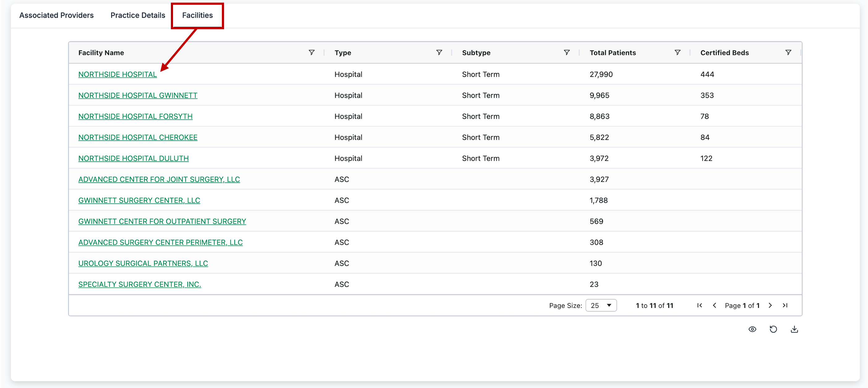Go to the last page
Screen dimensions: 868x388
pos(785,305)
